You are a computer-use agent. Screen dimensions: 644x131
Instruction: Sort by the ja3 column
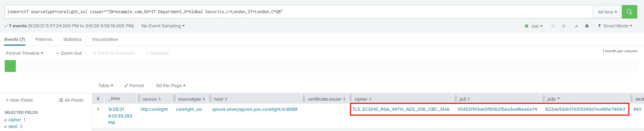click(x=465, y=99)
